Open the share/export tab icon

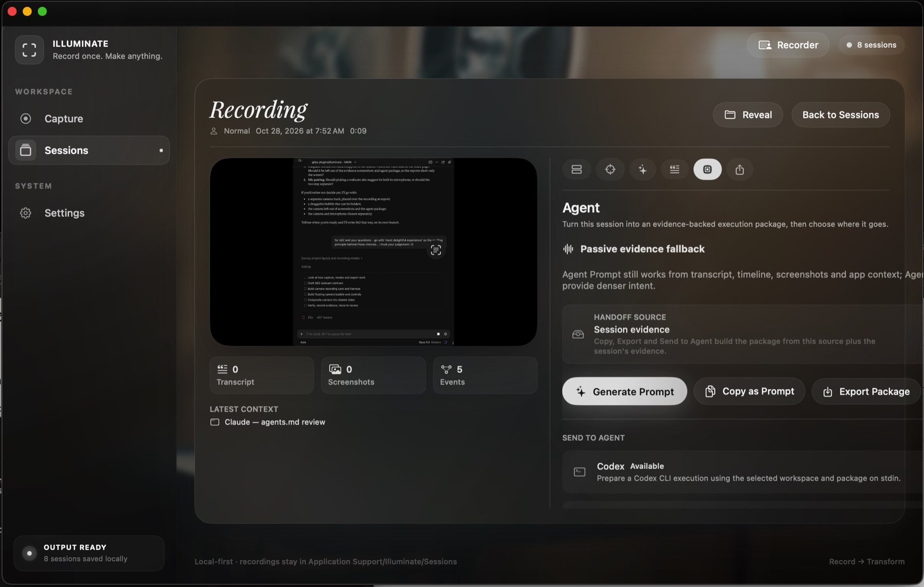click(739, 169)
